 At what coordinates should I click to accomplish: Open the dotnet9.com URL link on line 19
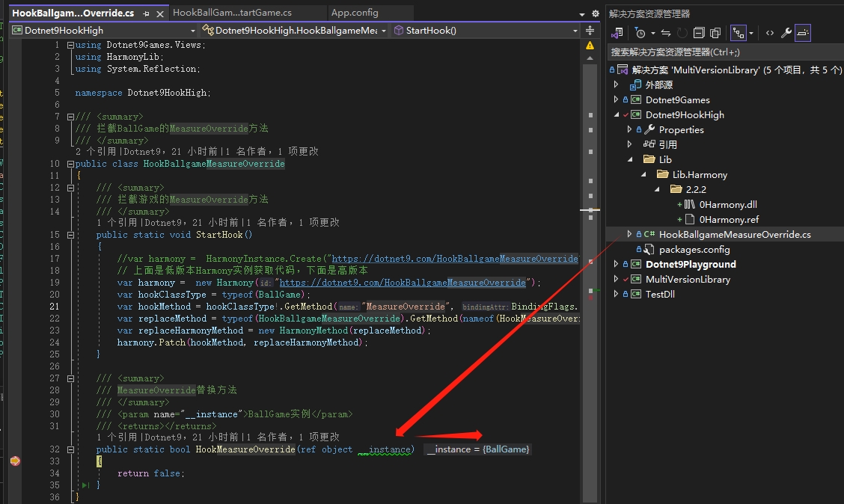pyautogui.click(x=403, y=283)
